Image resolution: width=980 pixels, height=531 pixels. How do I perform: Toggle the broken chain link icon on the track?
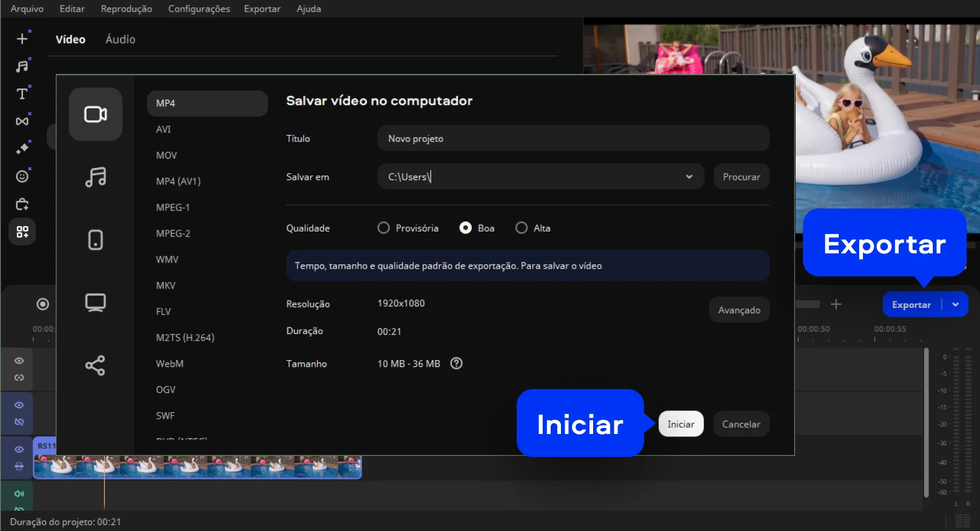coord(19,422)
